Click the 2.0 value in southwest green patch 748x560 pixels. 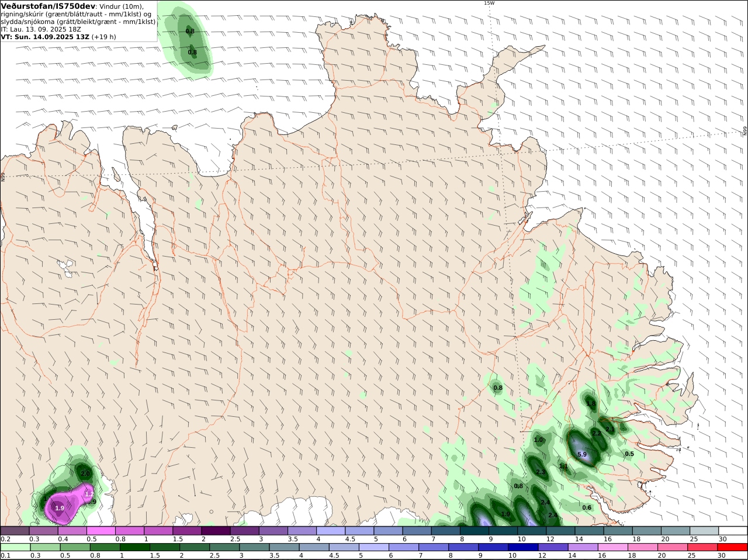click(x=85, y=473)
